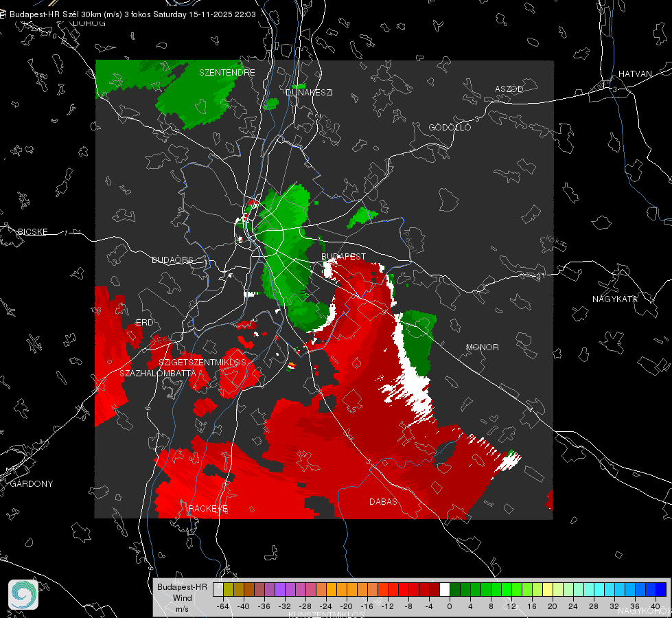Click the positive 40 legend value
Viewport: 672px width, 618px height.
pyautogui.click(x=656, y=606)
